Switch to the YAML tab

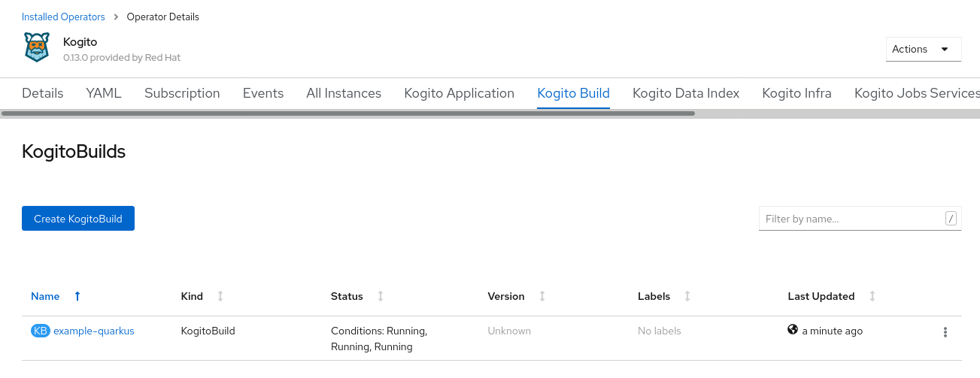(x=104, y=93)
